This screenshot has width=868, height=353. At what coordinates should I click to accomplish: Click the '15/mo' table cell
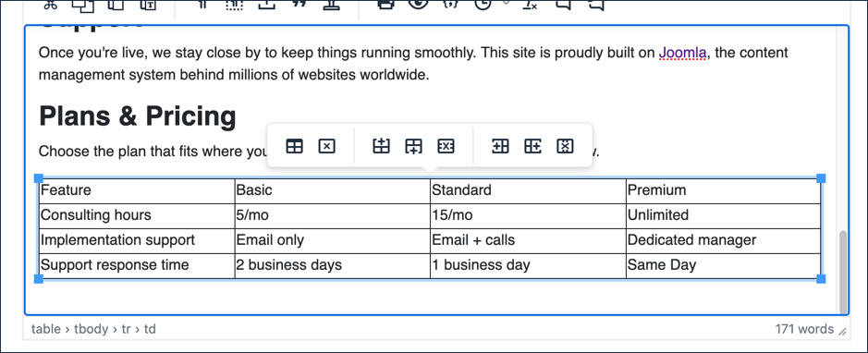(x=528, y=216)
